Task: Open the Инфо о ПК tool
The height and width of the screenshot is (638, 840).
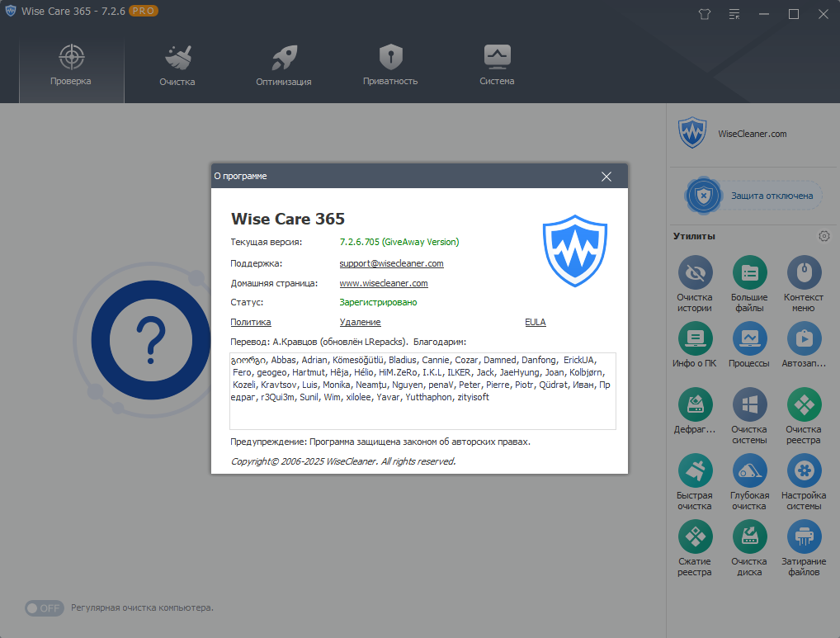Action: (x=695, y=339)
